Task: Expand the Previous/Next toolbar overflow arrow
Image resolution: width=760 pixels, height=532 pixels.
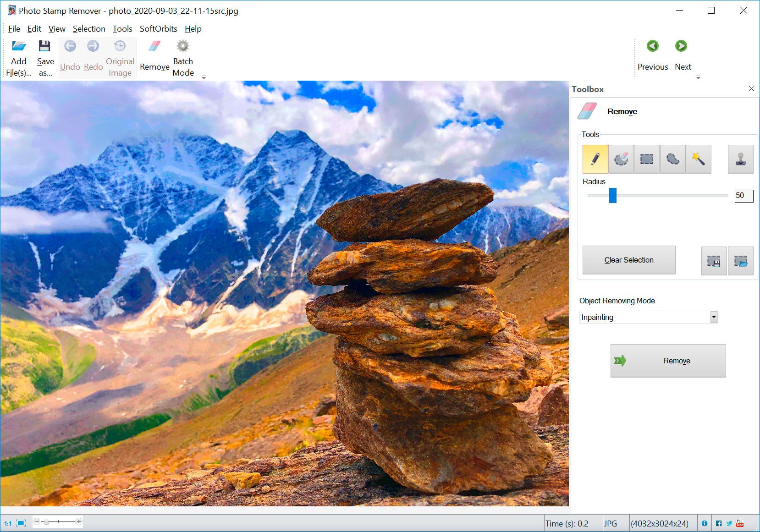Action: click(698, 77)
